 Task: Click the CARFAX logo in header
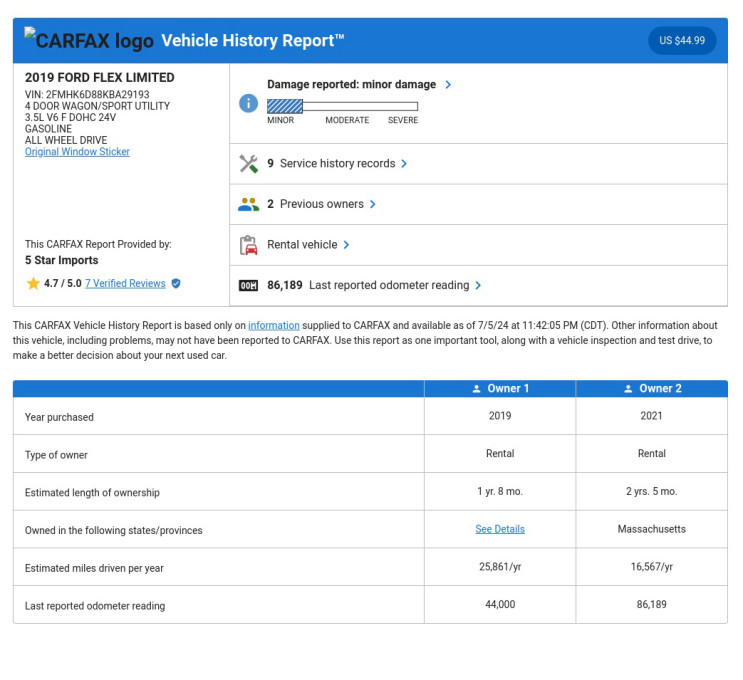pos(89,41)
